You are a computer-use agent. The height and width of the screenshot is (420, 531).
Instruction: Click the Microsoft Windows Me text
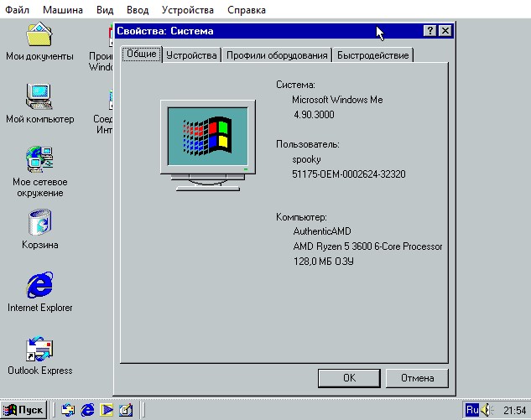(x=337, y=100)
